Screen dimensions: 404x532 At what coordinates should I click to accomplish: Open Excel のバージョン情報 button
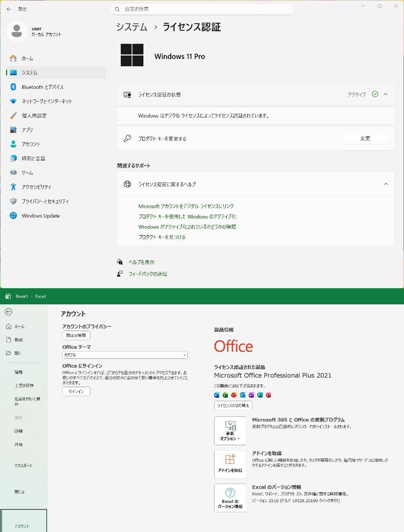[230, 498]
